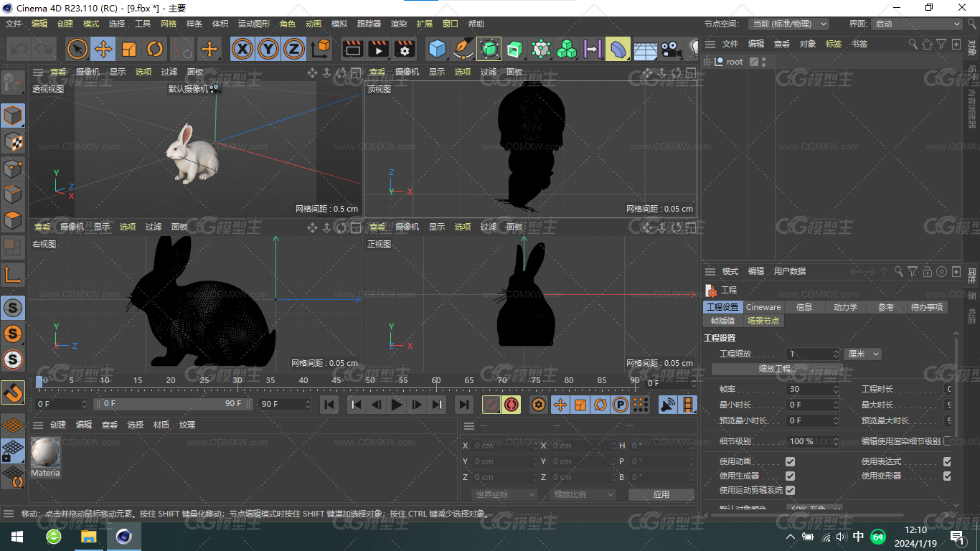Open the 渲染 menu
980x551 pixels.
tap(399, 24)
